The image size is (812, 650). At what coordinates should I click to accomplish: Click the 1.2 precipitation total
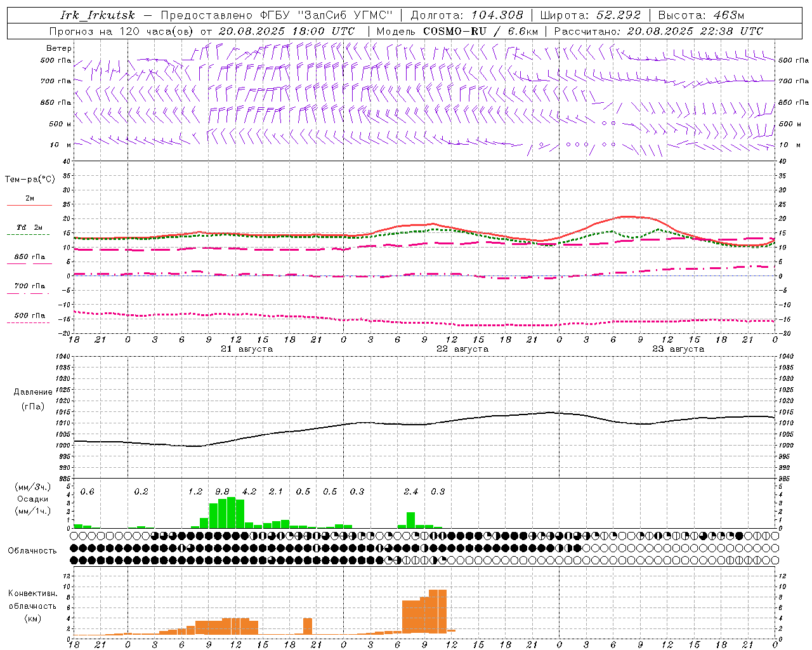195,492
